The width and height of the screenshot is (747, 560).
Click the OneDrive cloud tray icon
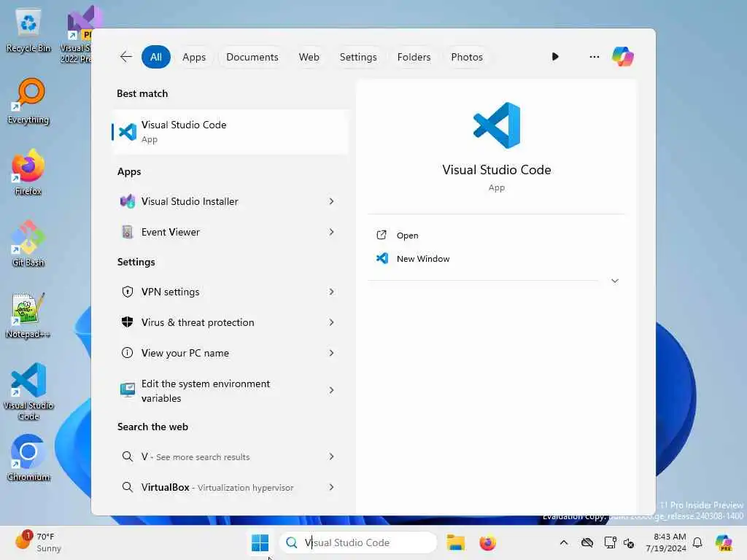[x=587, y=542]
